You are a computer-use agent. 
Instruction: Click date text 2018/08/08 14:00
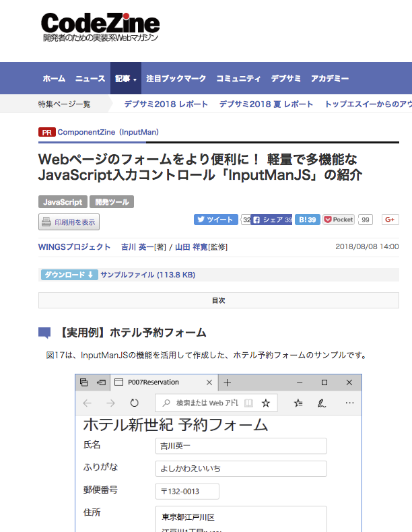pyautogui.click(x=367, y=246)
